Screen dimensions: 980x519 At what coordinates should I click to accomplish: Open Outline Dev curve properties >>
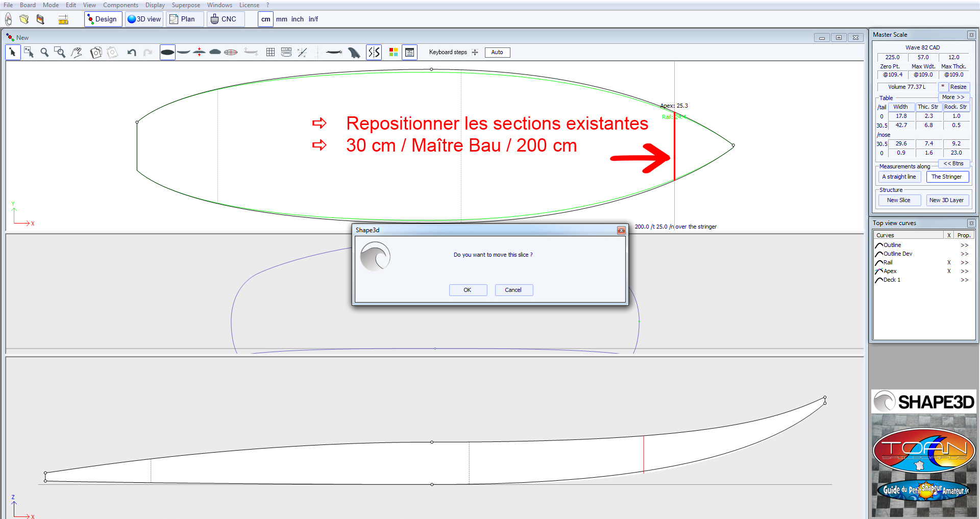pyautogui.click(x=964, y=254)
